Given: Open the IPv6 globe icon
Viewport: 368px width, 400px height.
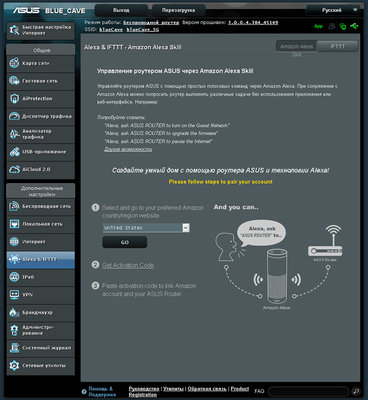Looking at the screenshot, I should point(14,277).
